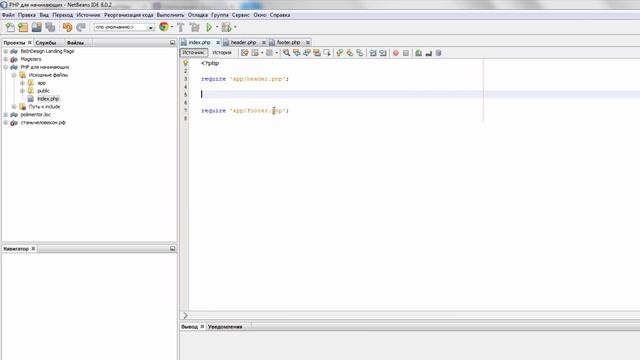Switch to the Файлы panel tab
This screenshot has width=640, height=360.
76,43
